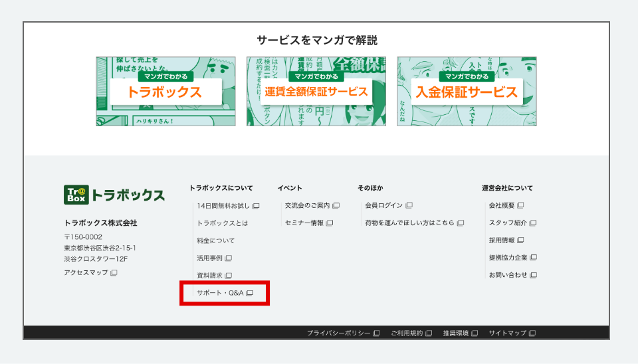The height and width of the screenshot is (364, 638).
Task: Open 14日間無料お試し link
Action: pyautogui.click(x=223, y=206)
